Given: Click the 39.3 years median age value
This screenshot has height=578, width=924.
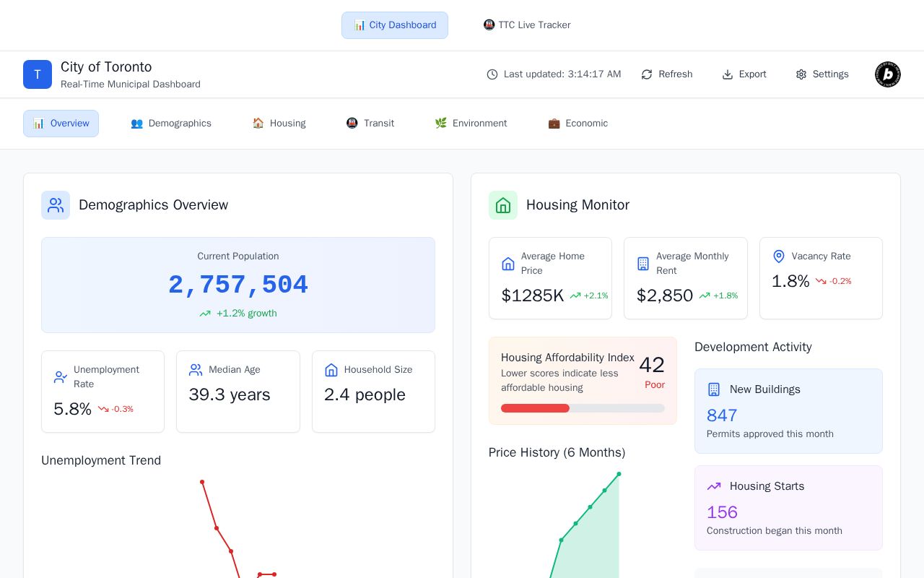Looking at the screenshot, I should [230, 394].
